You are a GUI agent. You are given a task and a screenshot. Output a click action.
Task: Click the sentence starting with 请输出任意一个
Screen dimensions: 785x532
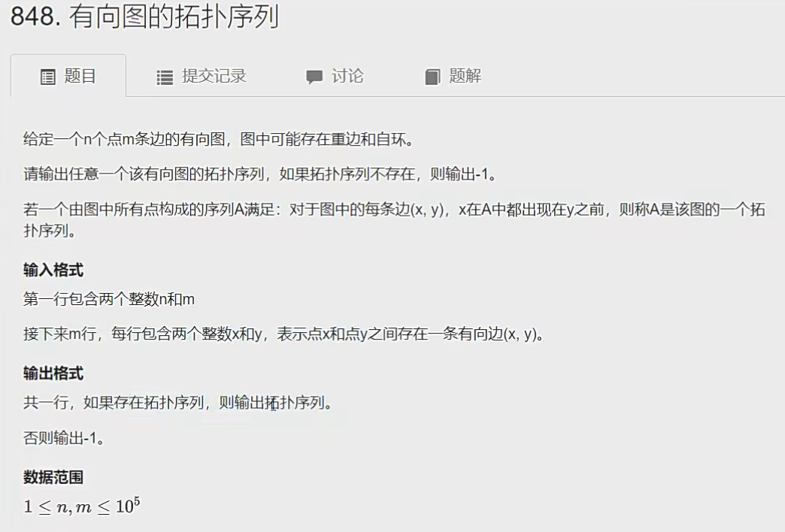260,174
